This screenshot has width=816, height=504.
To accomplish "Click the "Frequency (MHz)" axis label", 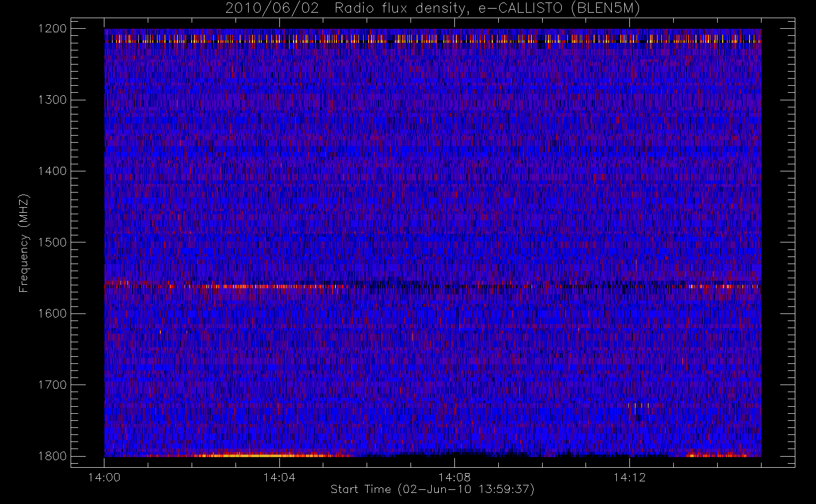I will click(x=24, y=243).
